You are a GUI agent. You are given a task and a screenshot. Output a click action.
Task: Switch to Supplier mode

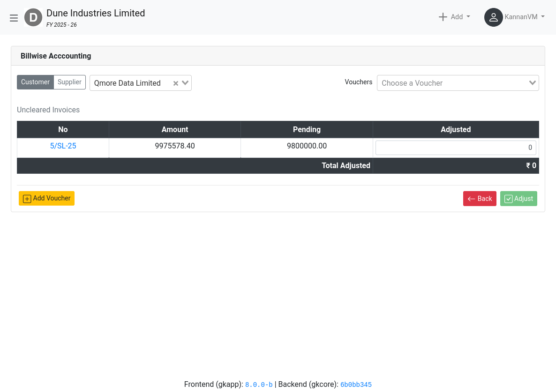point(69,82)
